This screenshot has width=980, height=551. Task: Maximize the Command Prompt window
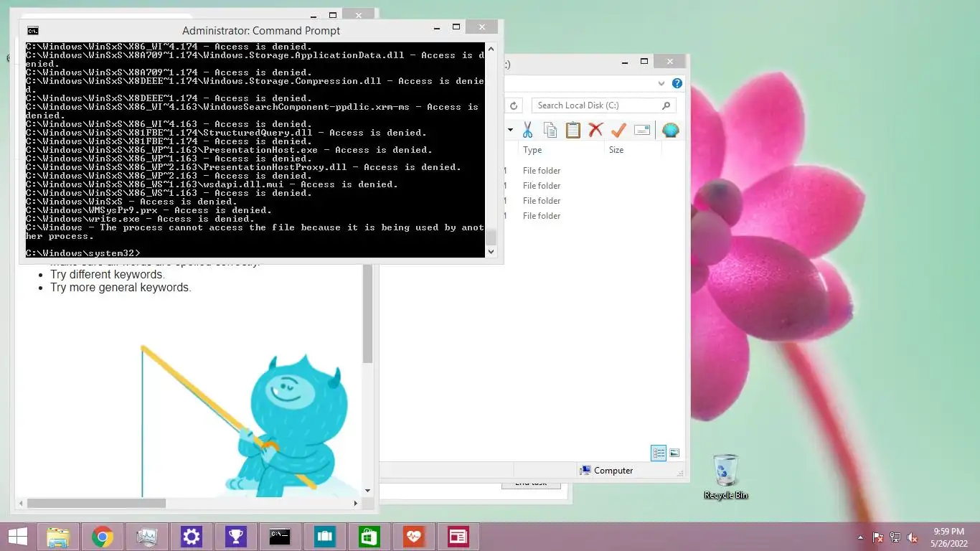(x=456, y=27)
